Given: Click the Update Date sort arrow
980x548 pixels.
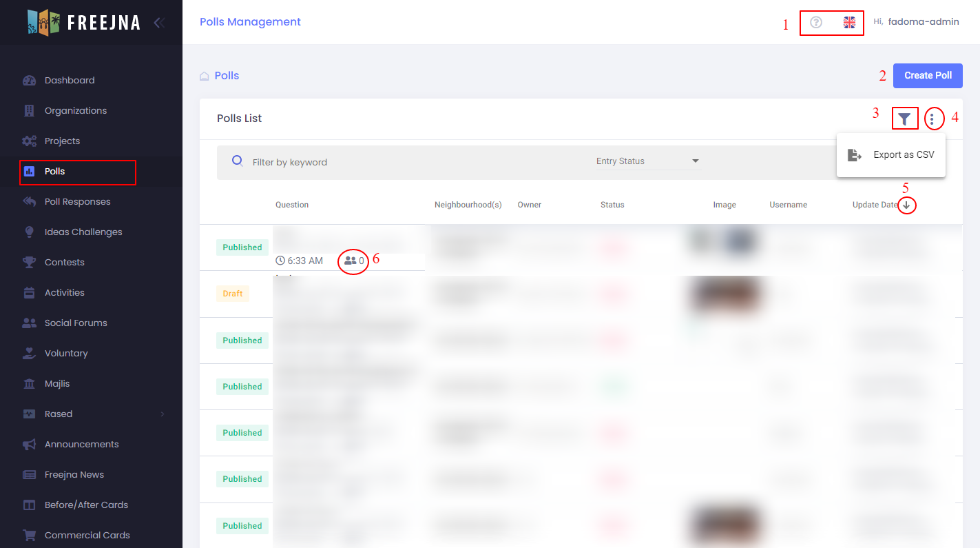Looking at the screenshot, I should click(906, 205).
